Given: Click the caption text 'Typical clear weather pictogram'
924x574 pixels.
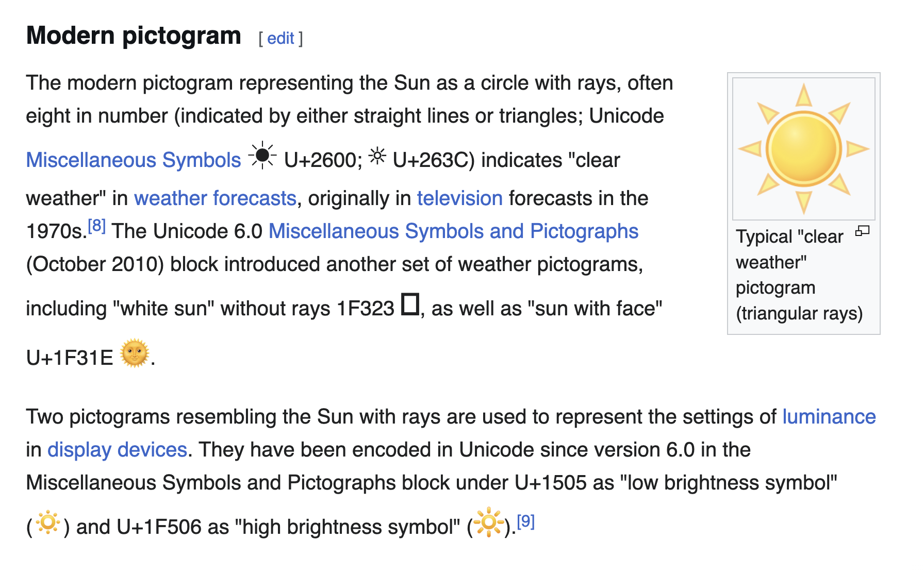Looking at the screenshot, I should tap(799, 275).
